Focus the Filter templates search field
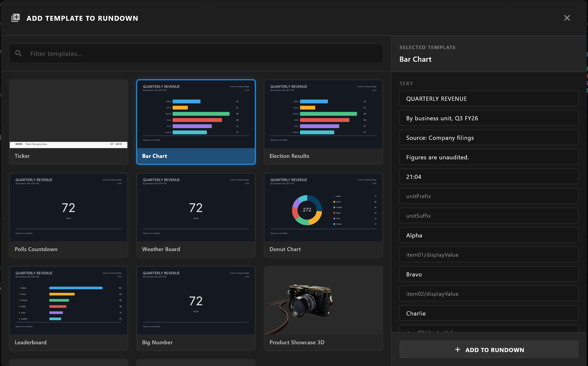Viewport: 588px width, 366px height. [x=196, y=53]
